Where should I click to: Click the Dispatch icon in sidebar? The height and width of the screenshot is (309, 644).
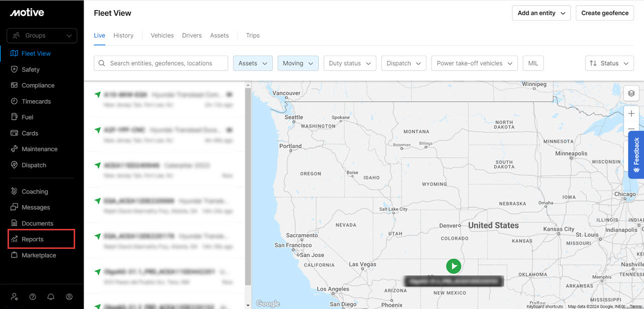pos(14,165)
